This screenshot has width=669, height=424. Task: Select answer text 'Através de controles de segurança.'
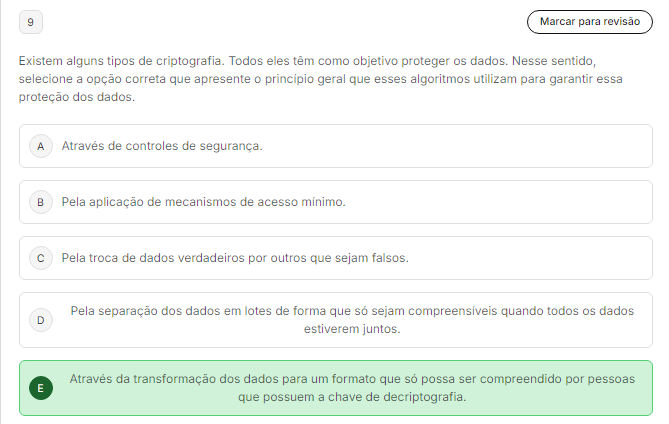coord(162,146)
